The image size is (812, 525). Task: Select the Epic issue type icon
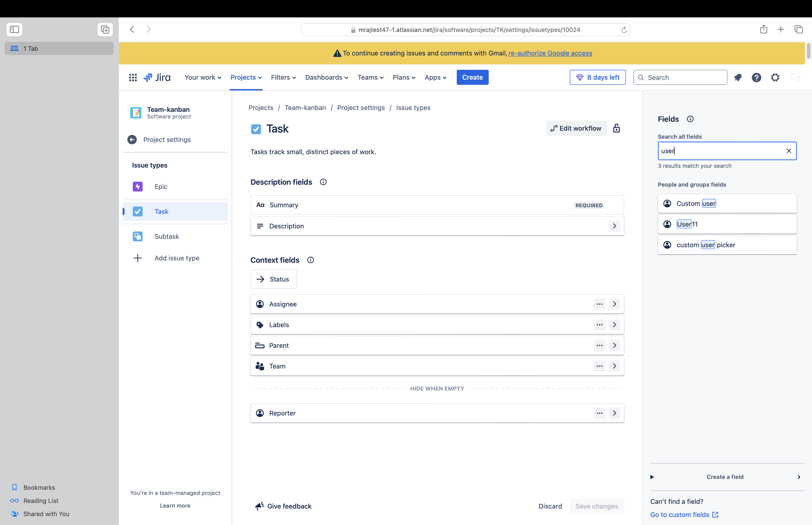[x=137, y=187]
